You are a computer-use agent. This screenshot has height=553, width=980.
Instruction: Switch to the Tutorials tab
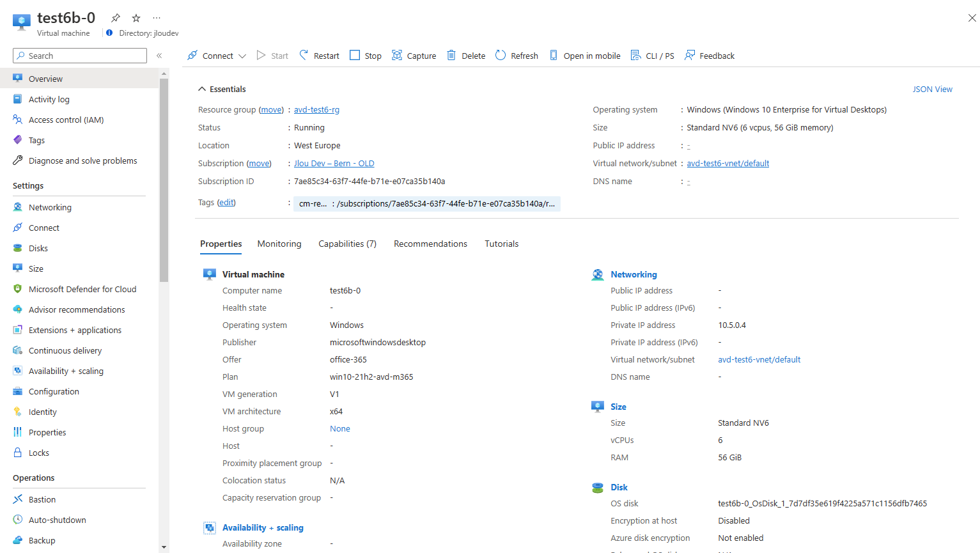click(502, 244)
